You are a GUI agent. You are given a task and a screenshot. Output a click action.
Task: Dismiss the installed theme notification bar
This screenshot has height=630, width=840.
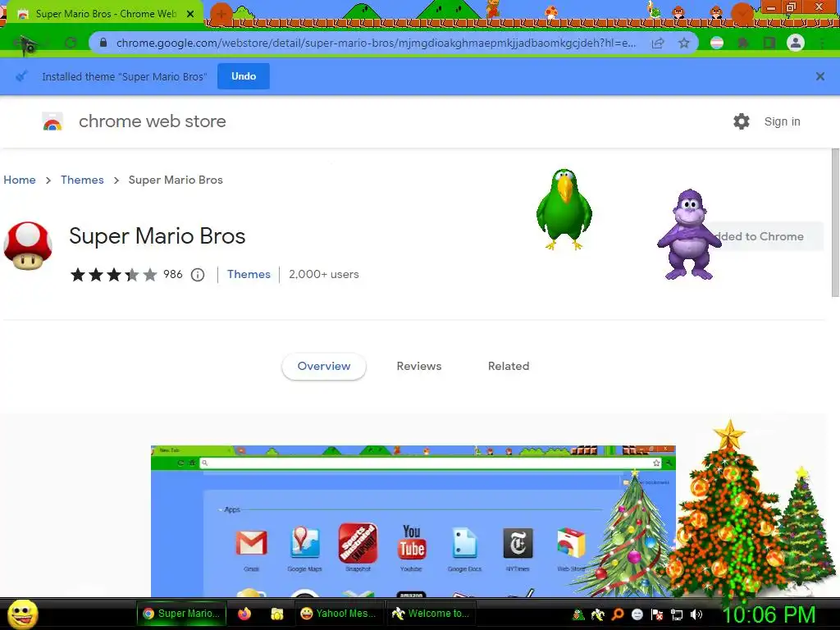click(x=819, y=76)
